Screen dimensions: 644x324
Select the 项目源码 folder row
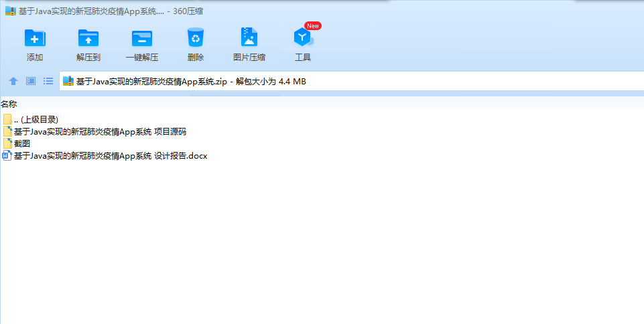click(x=94, y=132)
